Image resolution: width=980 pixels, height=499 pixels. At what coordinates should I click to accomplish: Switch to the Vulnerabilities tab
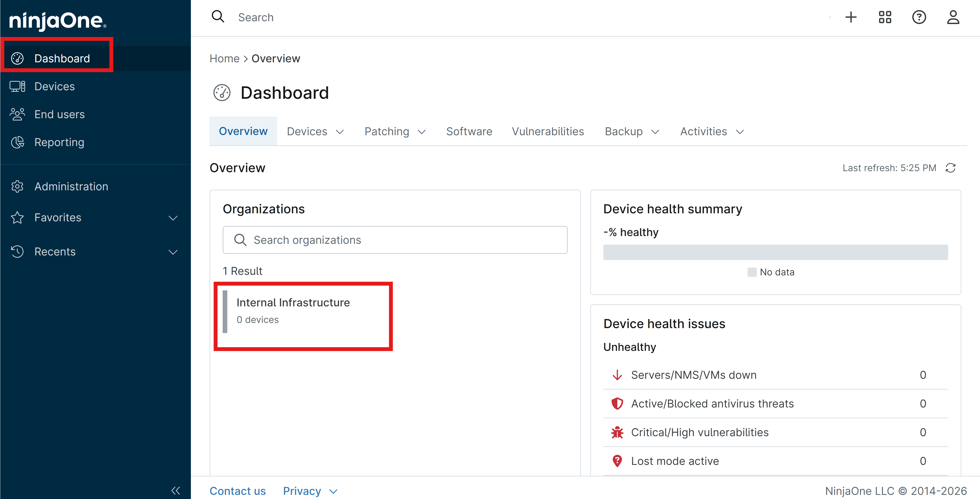548,131
